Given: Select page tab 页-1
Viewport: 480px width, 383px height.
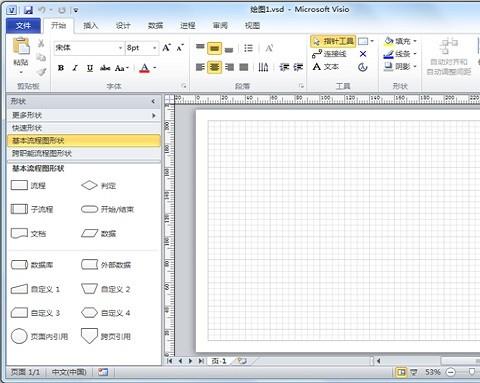Looking at the screenshot, I should (x=219, y=361).
